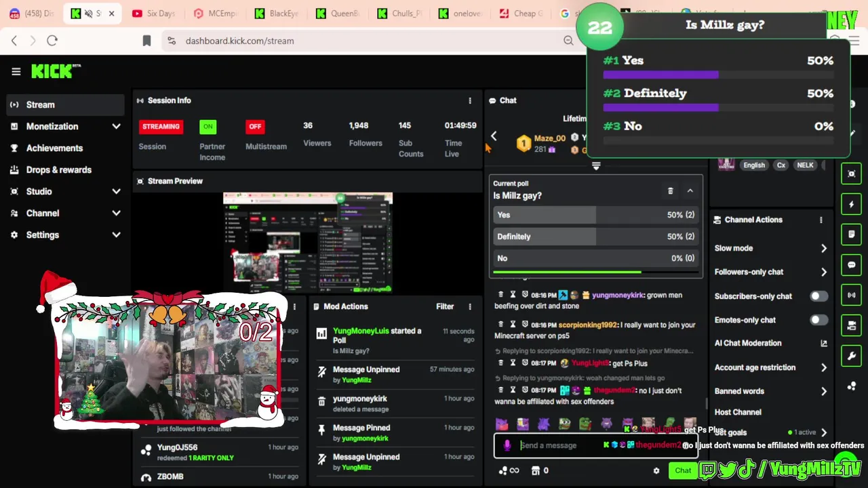Click the lightning bolt icon in right toolbar
The height and width of the screenshot is (488, 868).
pyautogui.click(x=852, y=204)
